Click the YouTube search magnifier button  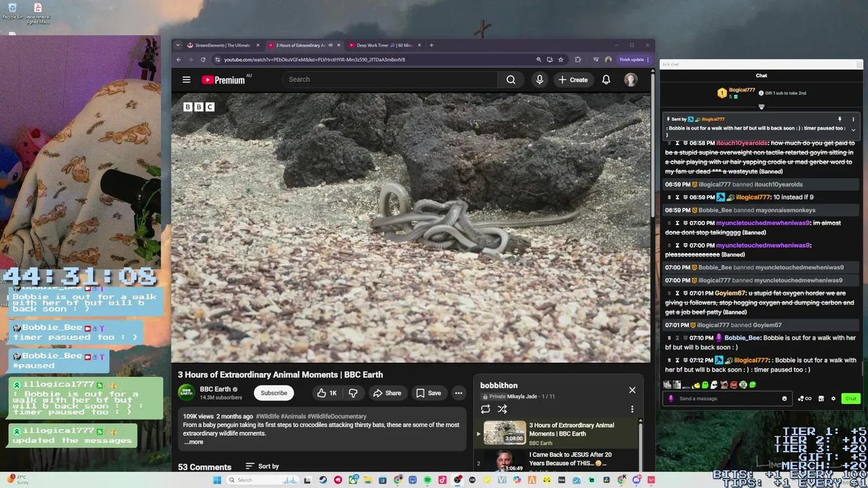point(511,79)
